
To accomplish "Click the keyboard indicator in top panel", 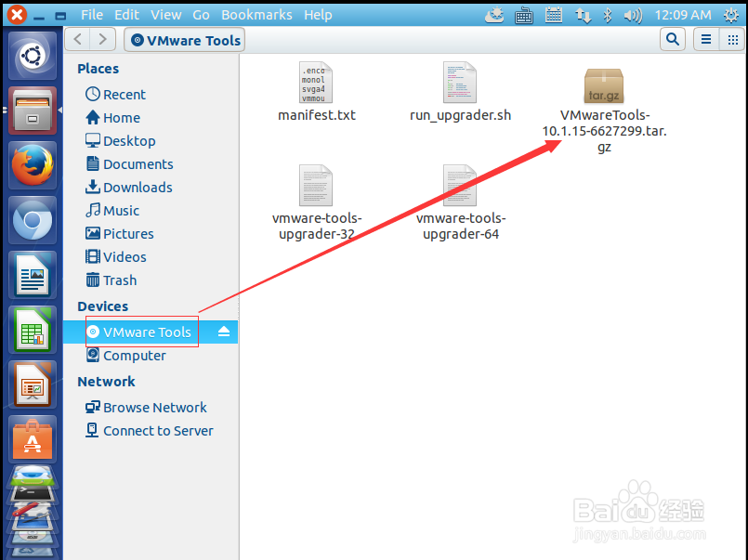I will point(524,16).
